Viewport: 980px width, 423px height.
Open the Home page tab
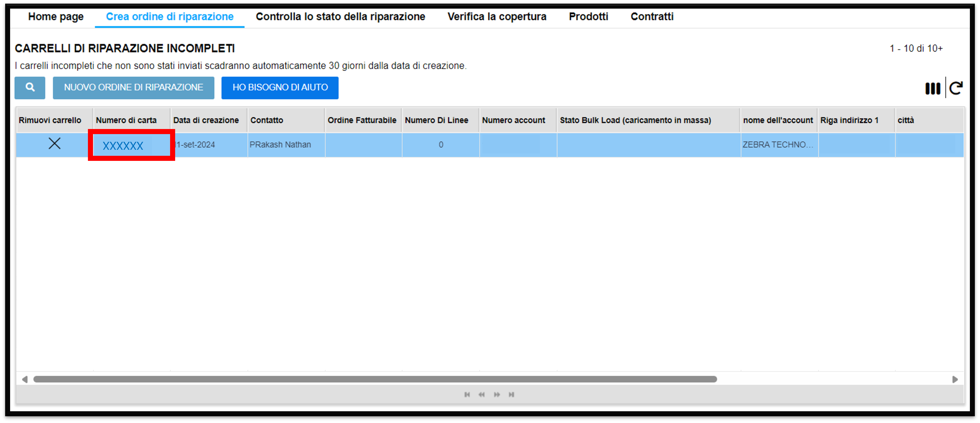pos(56,17)
